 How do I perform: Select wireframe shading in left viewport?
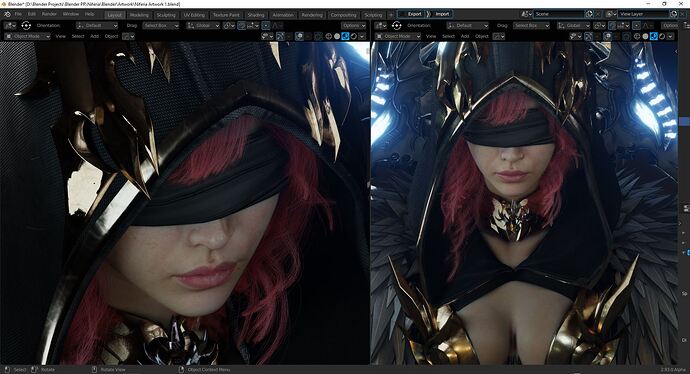(x=328, y=37)
